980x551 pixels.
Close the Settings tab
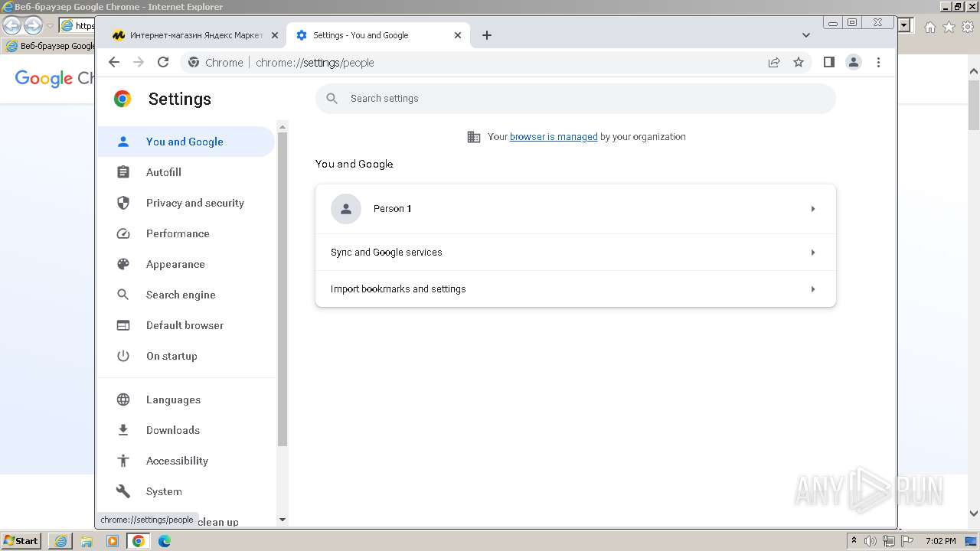click(x=458, y=35)
